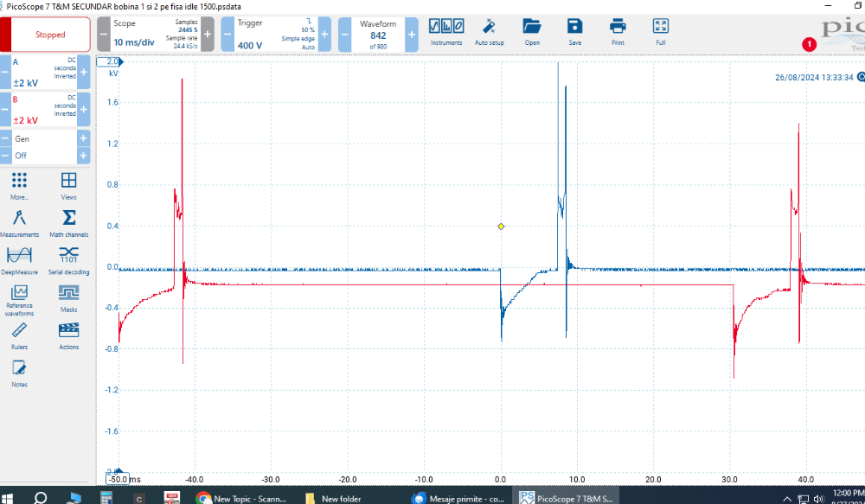Switch to Full screen view
This screenshot has height=504, width=865.
pyautogui.click(x=660, y=31)
